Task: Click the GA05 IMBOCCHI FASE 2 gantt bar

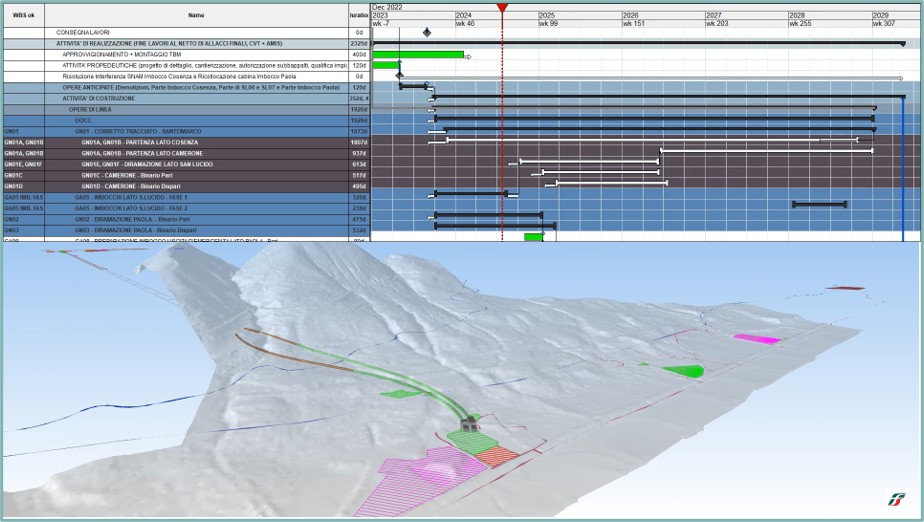Action: [x=819, y=204]
